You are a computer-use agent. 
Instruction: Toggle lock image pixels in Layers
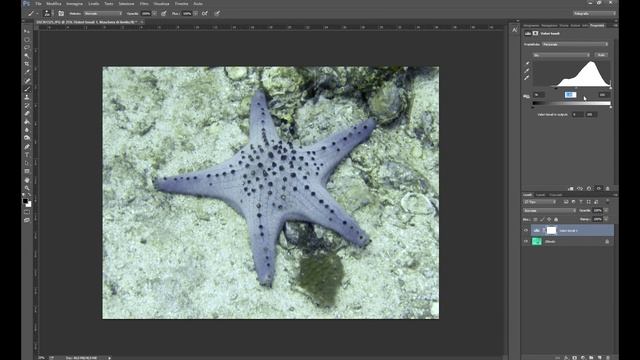tap(542, 220)
